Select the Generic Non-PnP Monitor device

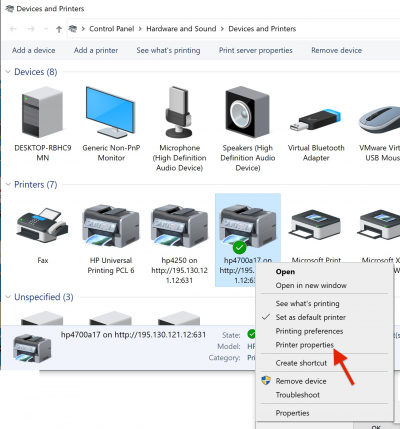[x=111, y=112]
